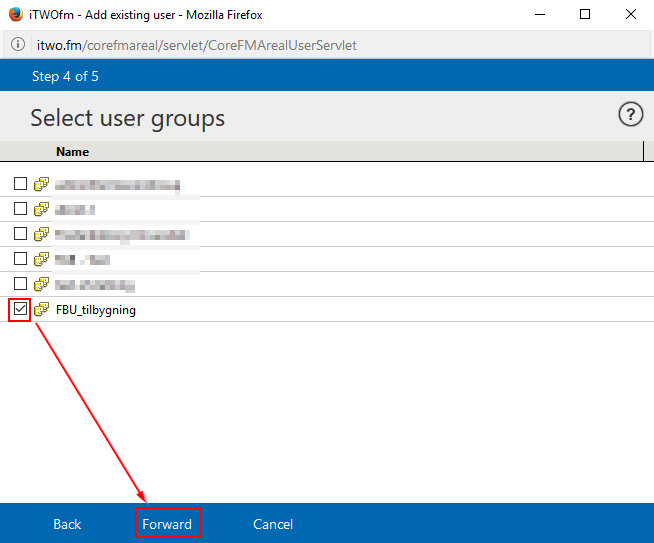Check the third user group checkbox
Screen dimensions: 654x543
[20, 234]
